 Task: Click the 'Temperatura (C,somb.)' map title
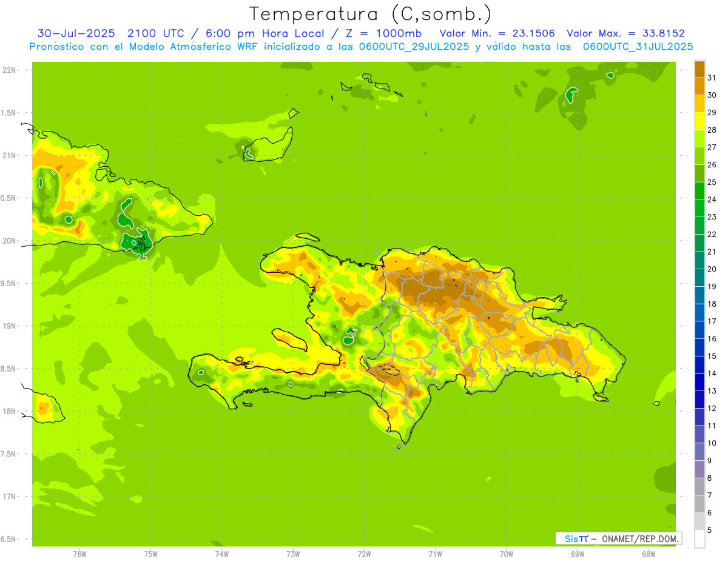tap(371, 14)
